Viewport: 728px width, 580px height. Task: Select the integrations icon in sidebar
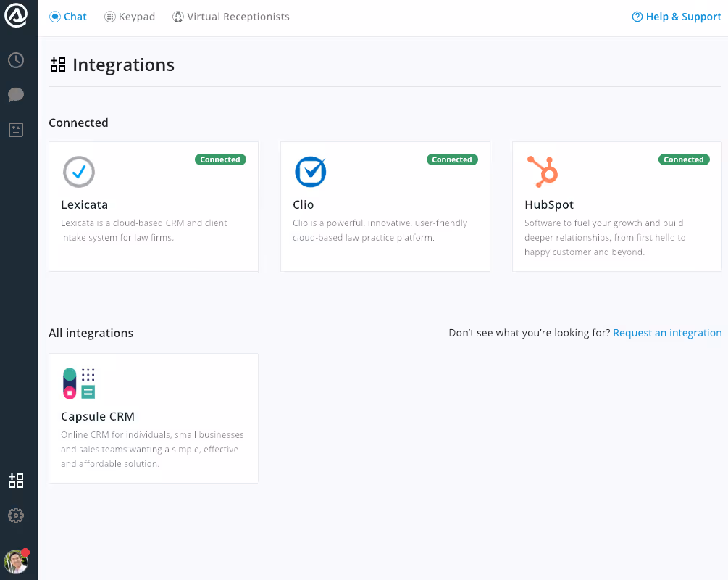tap(16, 481)
